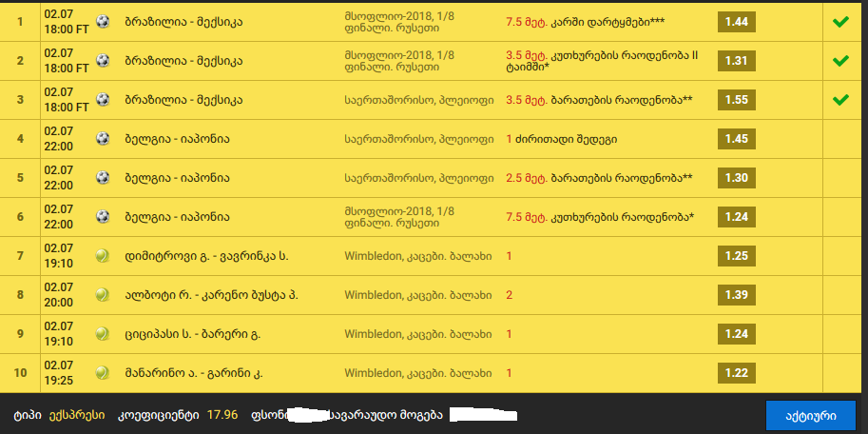Click the soccer ball icon in row 3
This screenshot has height=434, width=868.
(x=103, y=100)
